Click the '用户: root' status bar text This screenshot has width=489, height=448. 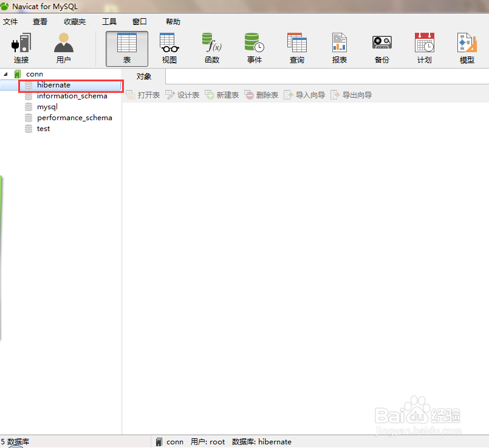[208, 442]
